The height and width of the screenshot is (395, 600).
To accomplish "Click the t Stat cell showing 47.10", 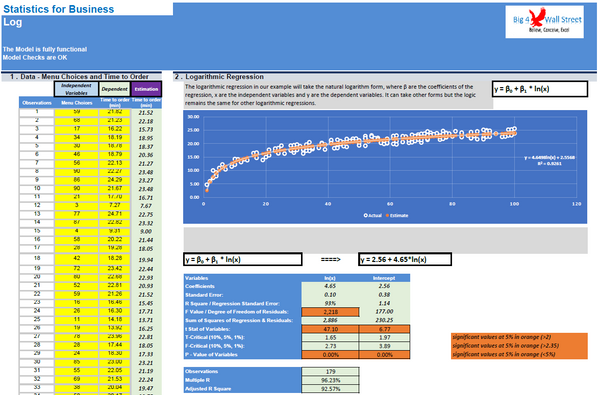I will [330, 329].
